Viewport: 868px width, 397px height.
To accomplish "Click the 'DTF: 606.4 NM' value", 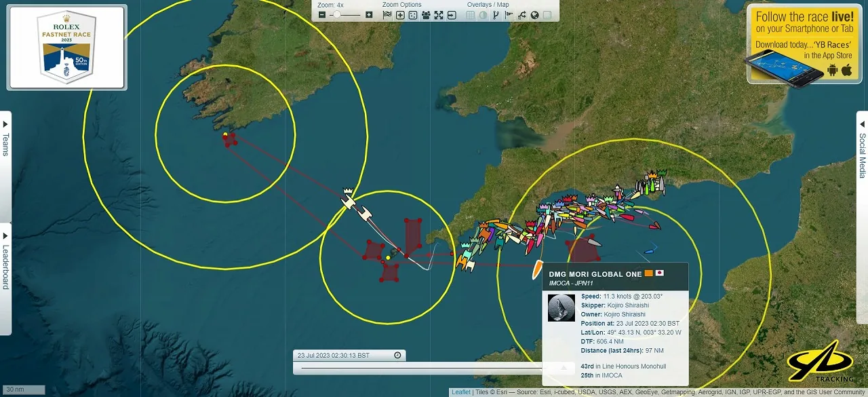I will (x=606, y=341).
